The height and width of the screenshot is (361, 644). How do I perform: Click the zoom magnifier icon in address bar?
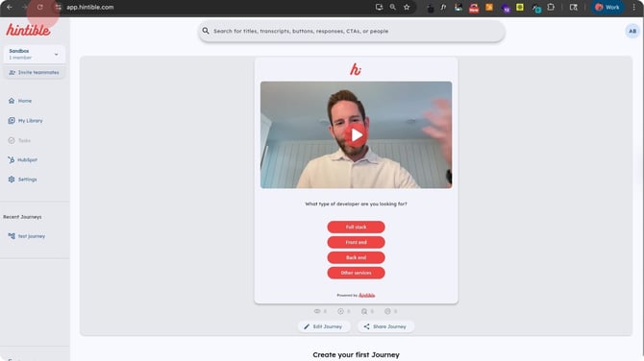[x=392, y=7]
